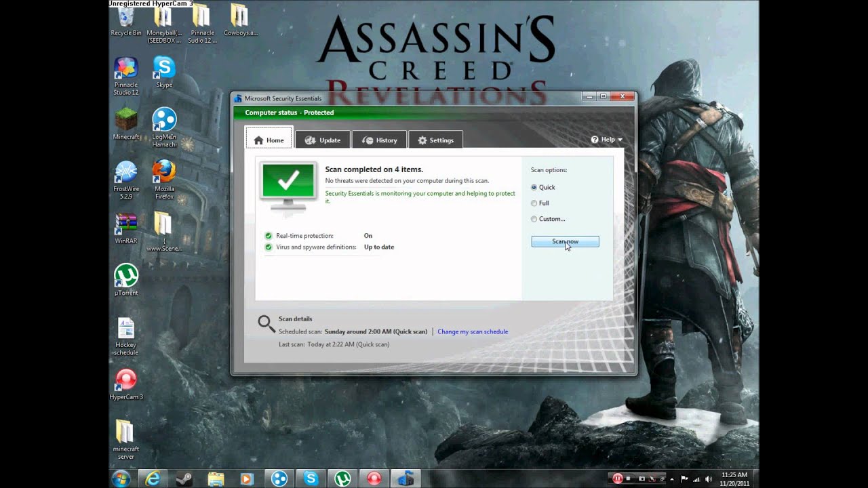
Task: Open the minecraft server folder
Action: [125, 440]
